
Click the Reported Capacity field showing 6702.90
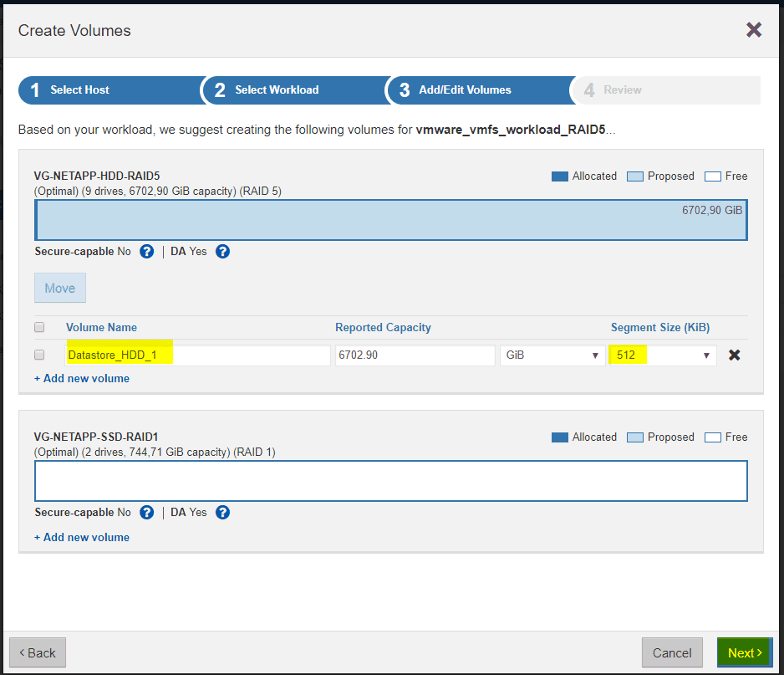[415, 355]
